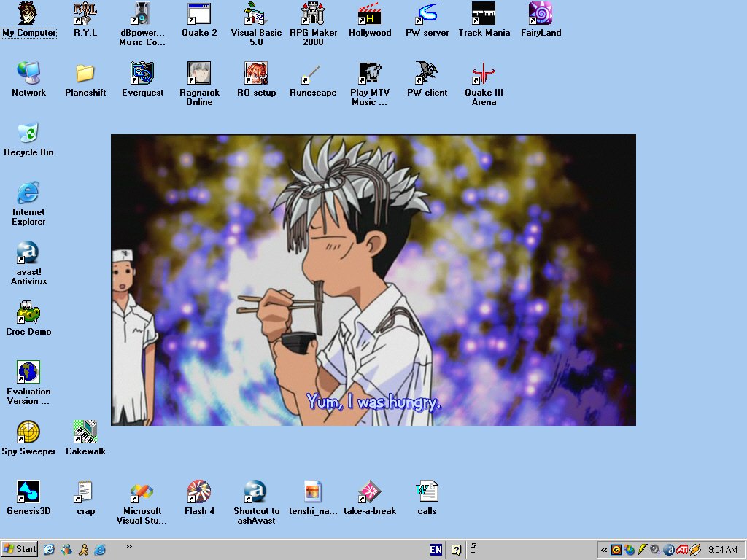Collapse system tray icons with double-arrow
The image size is (747, 560).
pos(604,550)
